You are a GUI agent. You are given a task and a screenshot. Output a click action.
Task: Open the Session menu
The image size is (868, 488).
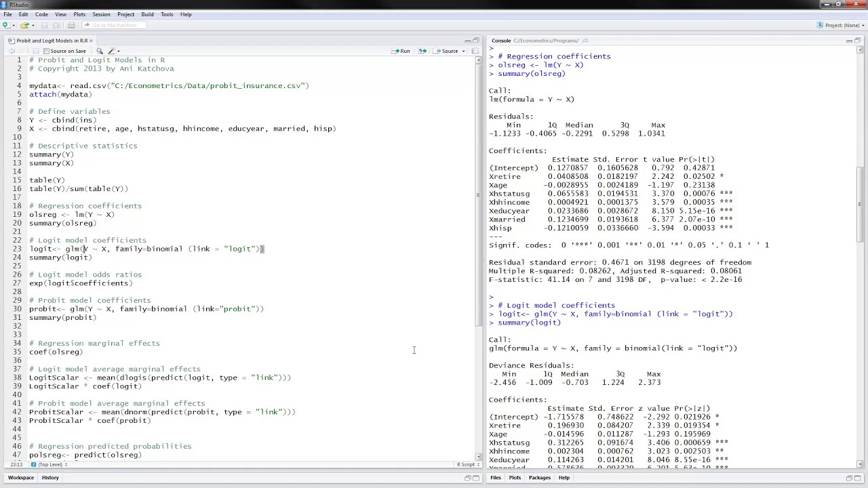101,14
